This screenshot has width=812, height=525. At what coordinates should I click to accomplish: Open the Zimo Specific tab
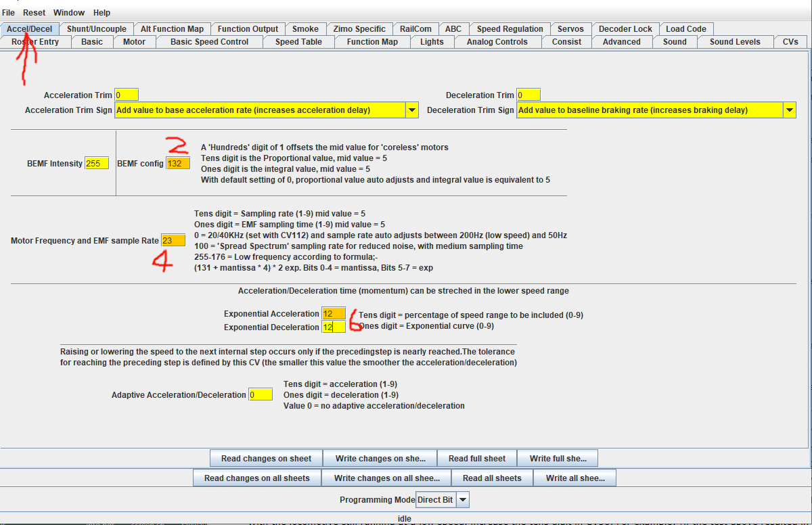pos(359,29)
